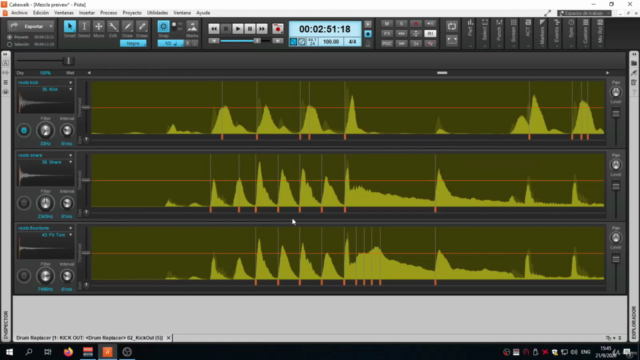Open the roots snare sample dropdown
The width and height of the screenshot is (640, 360).
pos(70,156)
